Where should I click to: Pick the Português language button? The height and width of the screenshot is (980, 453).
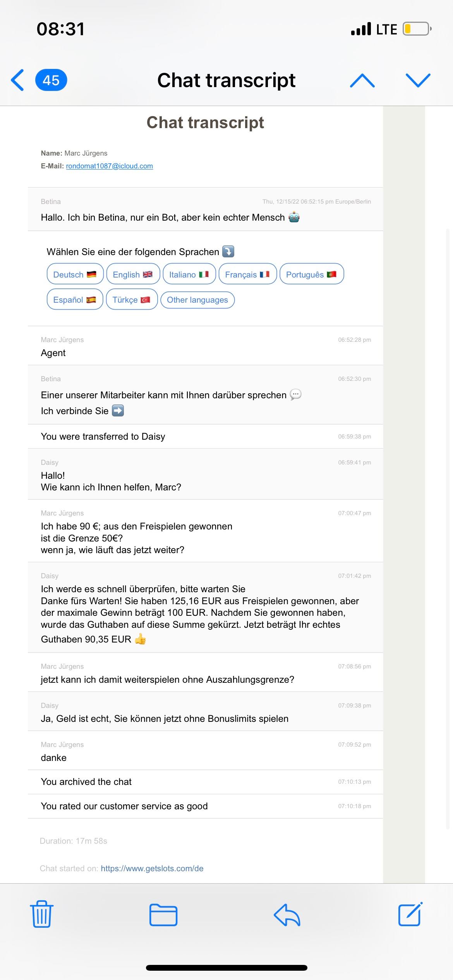pyautogui.click(x=311, y=274)
